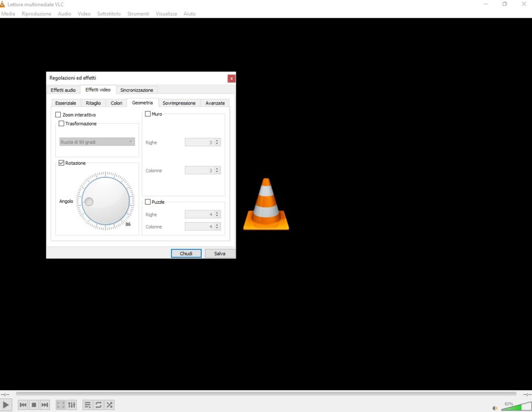Screen dimensions: 532x412
Task: Open the Colori sub-tab
Action: coord(116,103)
